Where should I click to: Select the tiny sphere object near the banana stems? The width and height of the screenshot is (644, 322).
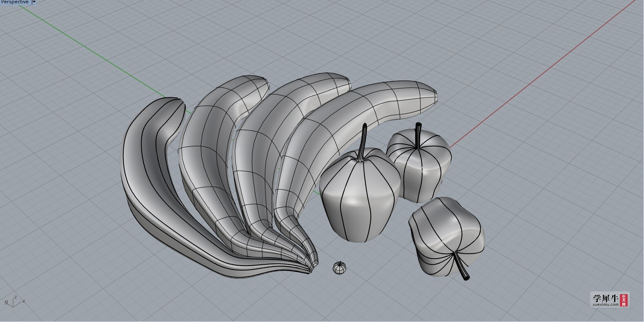[339, 268]
